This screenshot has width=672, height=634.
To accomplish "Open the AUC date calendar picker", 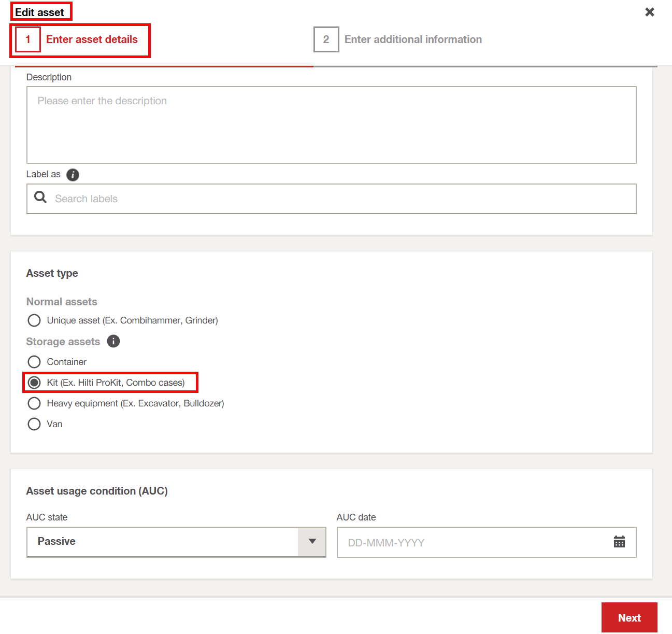I will [x=619, y=542].
